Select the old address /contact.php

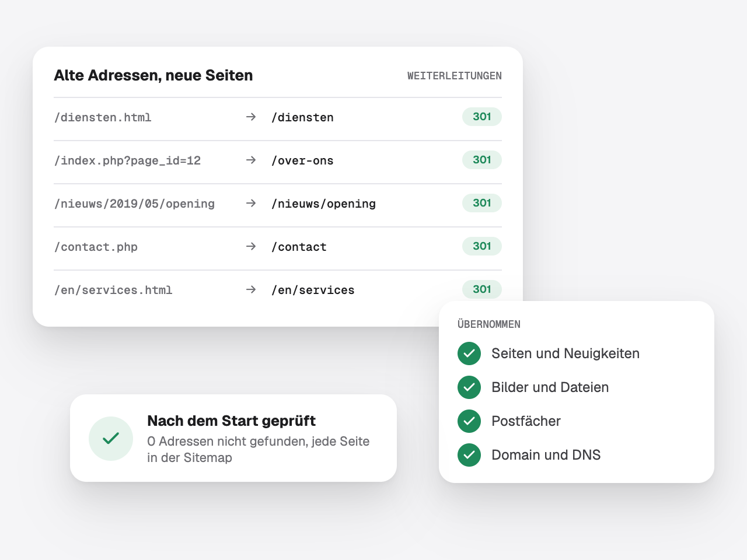click(96, 247)
